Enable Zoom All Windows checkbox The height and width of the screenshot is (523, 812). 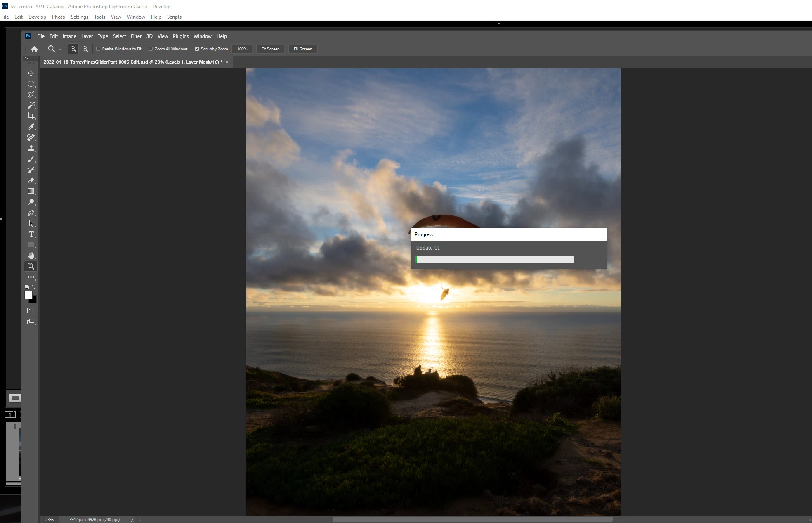click(x=151, y=49)
